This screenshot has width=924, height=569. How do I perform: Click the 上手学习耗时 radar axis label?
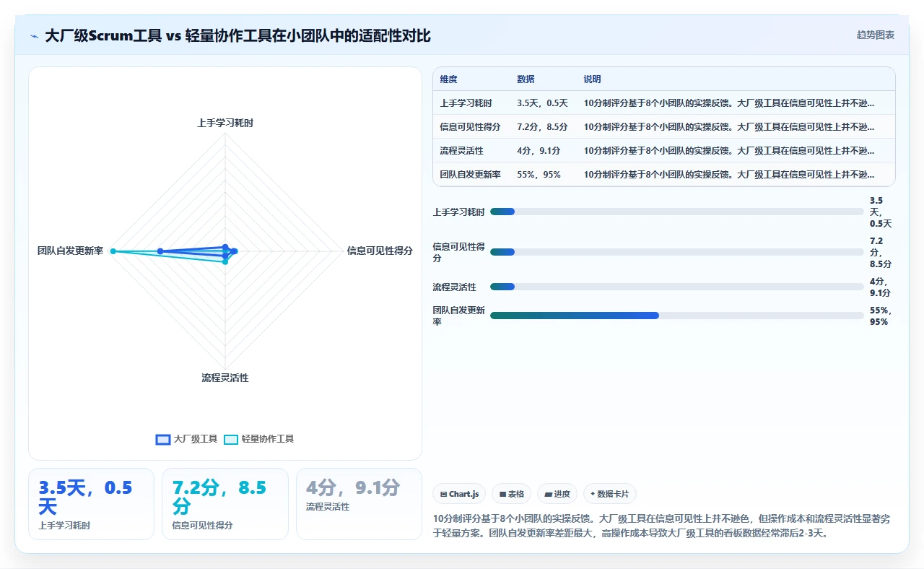(x=225, y=123)
